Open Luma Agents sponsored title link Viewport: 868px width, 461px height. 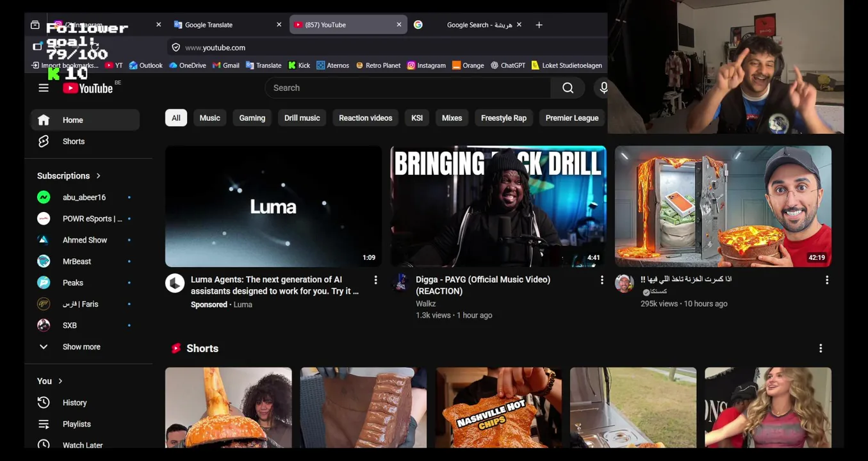click(x=275, y=286)
